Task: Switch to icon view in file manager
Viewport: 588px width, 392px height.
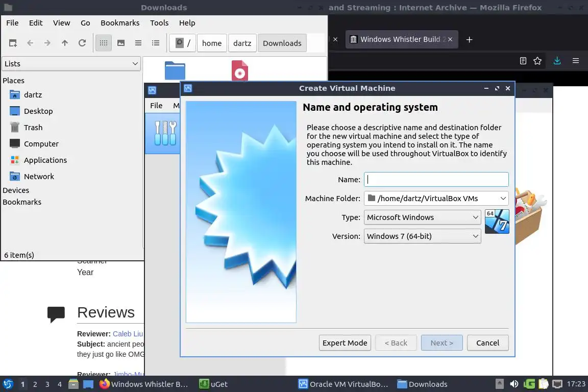Action: (x=104, y=43)
